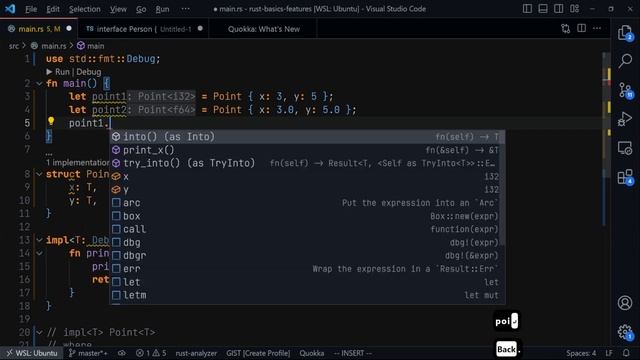
Task: Split the editor to the right
Action: [582, 29]
